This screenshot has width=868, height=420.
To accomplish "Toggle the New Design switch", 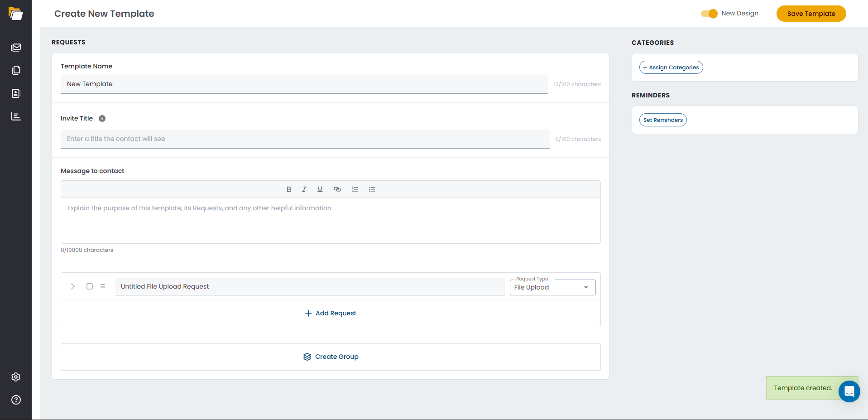I will point(709,14).
